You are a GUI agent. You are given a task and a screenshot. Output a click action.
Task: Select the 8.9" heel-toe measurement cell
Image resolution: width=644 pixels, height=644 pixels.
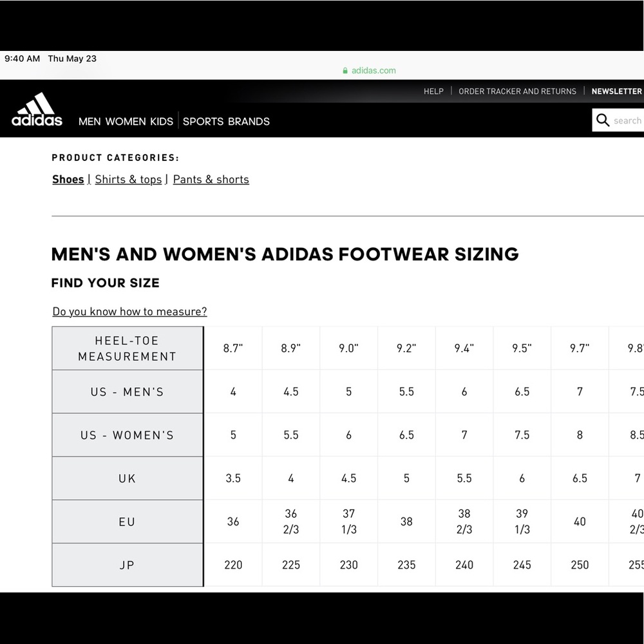[x=291, y=348]
